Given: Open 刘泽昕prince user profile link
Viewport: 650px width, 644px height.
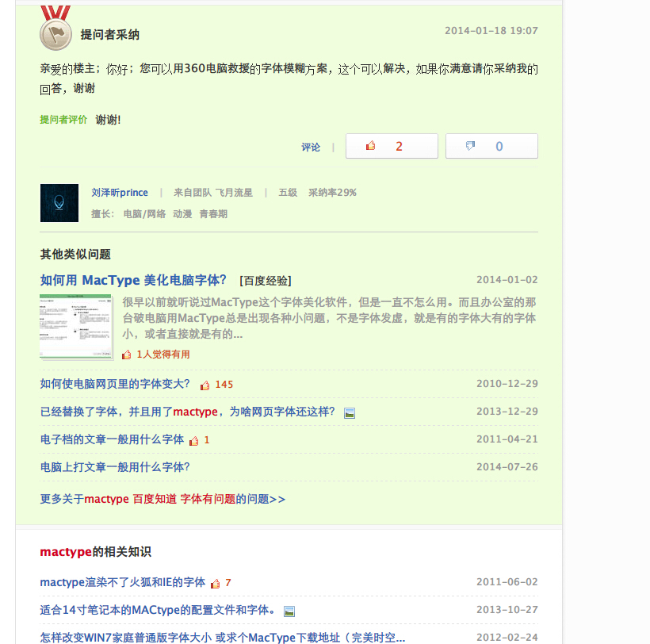Looking at the screenshot, I should [120, 193].
